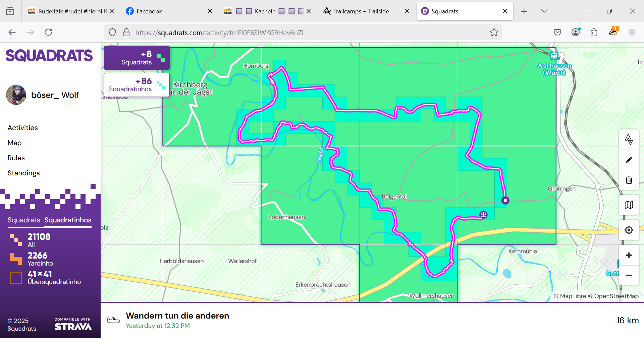644x338 pixels.
Task: Delete activity with trash icon
Action: (x=629, y=180)
